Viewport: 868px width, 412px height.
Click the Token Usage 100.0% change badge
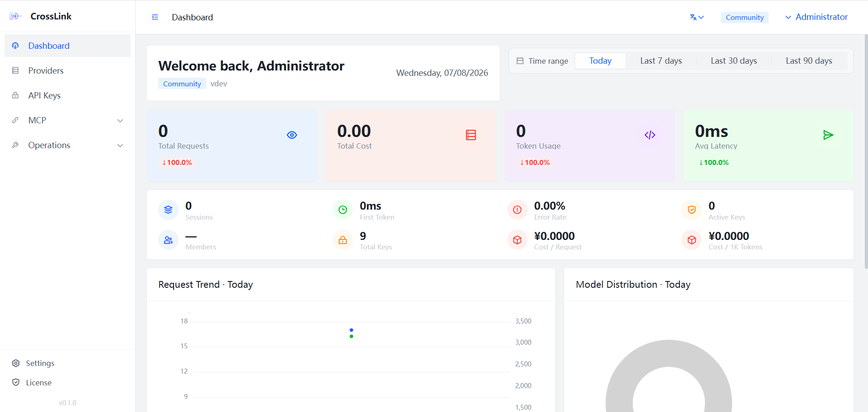(x=535, y=162)
